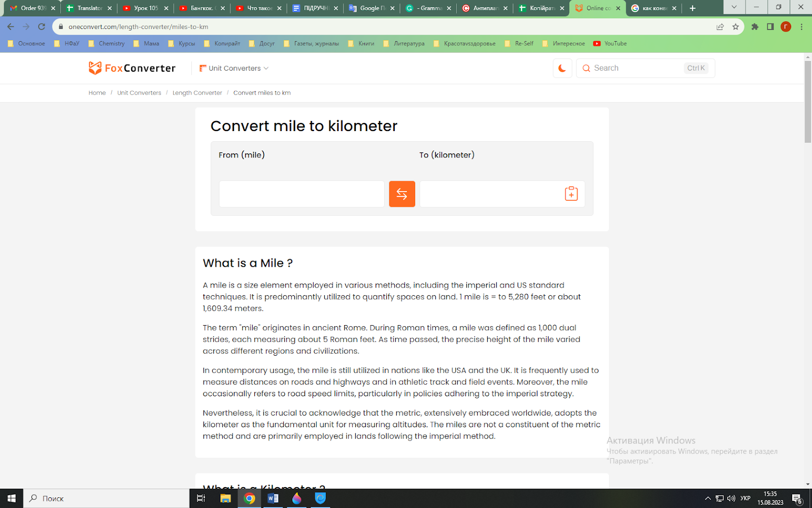Switch to the Translator tab
The height and width of the screenshot is (508, 812).
click(89, 8)
